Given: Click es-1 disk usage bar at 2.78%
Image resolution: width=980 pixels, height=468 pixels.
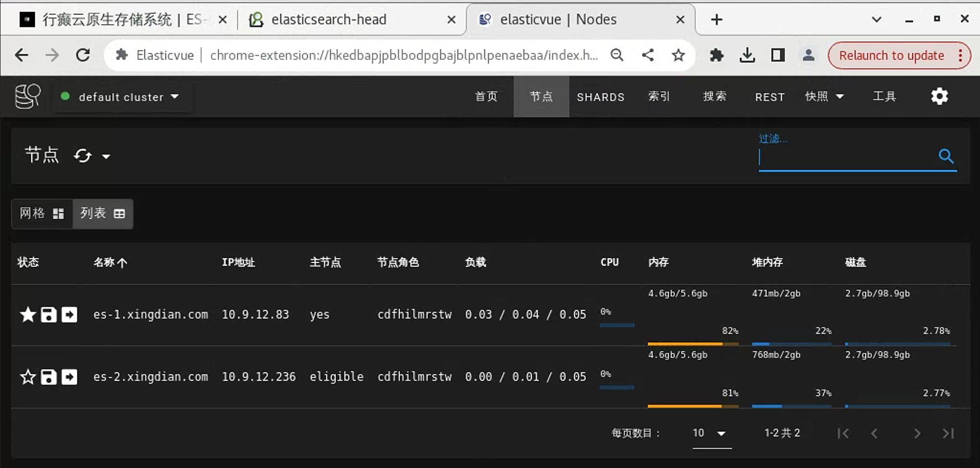Looking at the screenshot, I should [897, 343].
